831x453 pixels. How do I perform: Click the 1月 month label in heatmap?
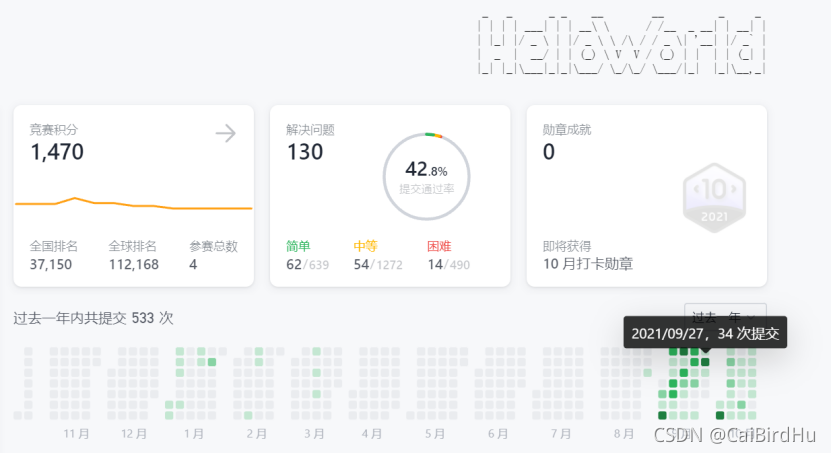pos(194,434)
